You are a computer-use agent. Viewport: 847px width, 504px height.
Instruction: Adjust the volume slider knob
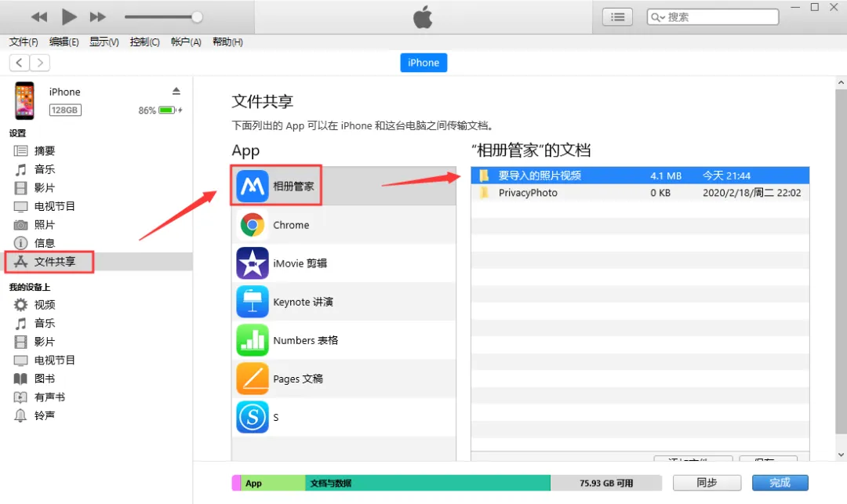tap(197, 16)
